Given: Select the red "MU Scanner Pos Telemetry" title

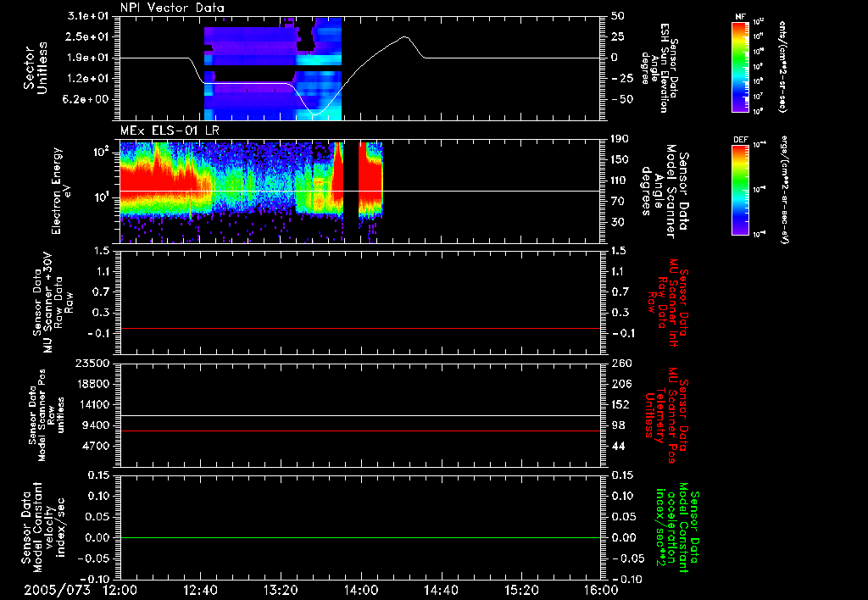Looking at the screenshot, I should [x=668, y=415].
